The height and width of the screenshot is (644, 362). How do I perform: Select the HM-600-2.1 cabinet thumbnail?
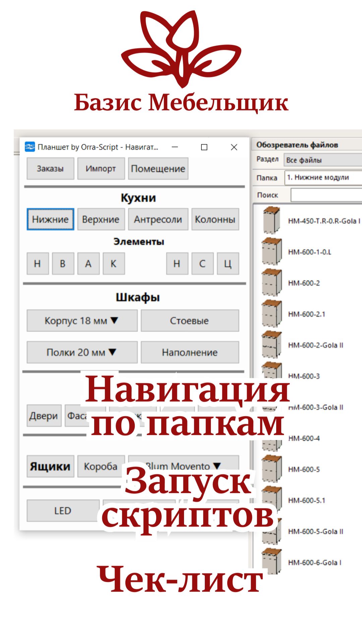point(271,313)
